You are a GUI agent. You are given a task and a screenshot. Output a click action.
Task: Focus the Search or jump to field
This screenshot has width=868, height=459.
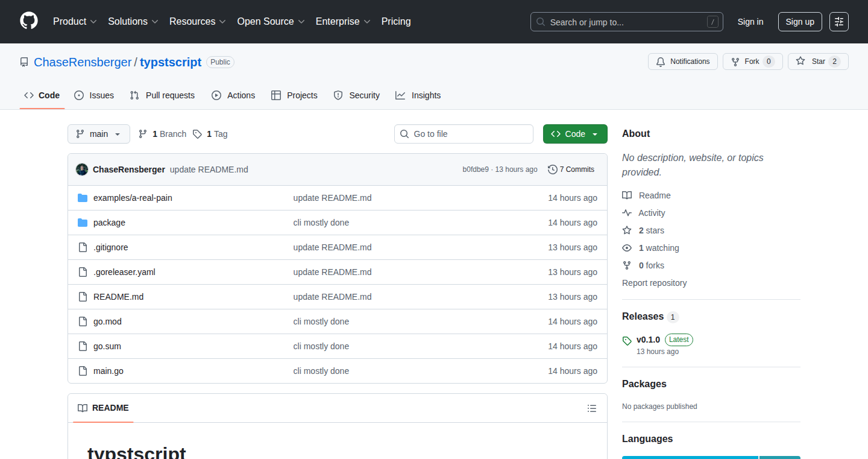click(x=627, y=22)
